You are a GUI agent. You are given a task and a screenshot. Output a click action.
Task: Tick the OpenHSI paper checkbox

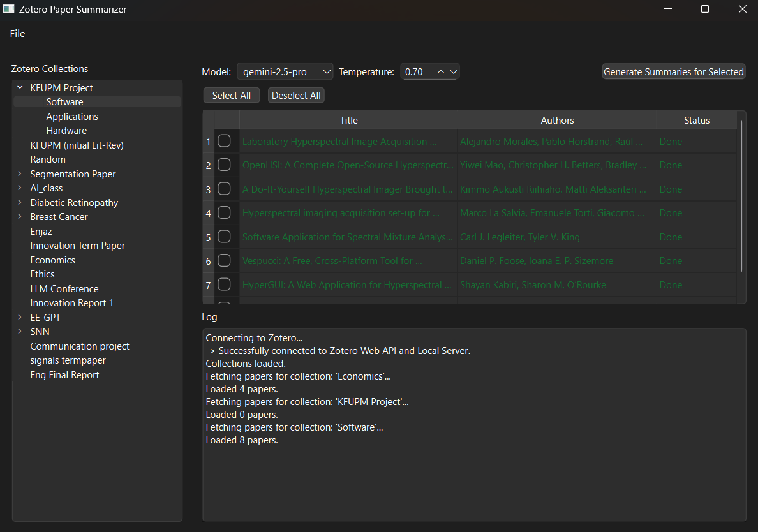(x=224, y=165)
